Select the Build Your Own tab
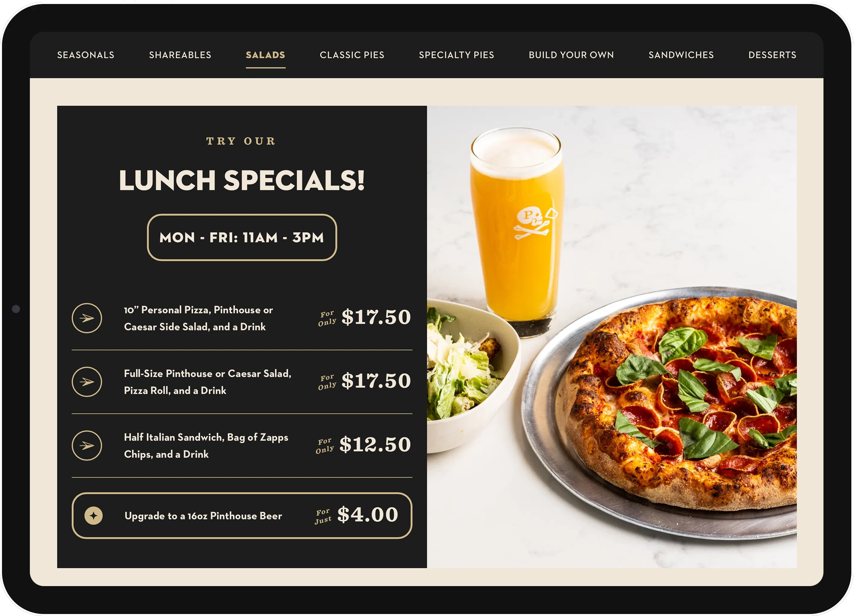This screenshot has height=616, width=854. [x=571, y=55]
